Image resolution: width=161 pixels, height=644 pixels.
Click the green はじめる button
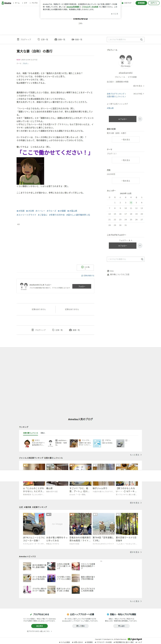(39, 626)
